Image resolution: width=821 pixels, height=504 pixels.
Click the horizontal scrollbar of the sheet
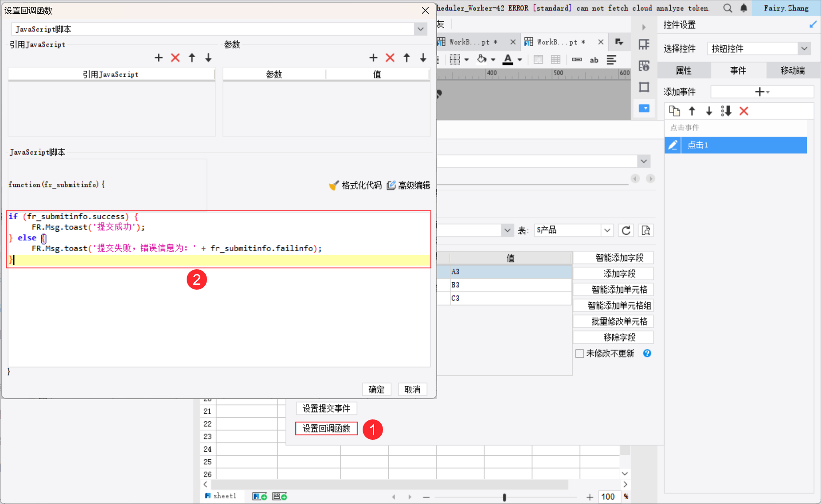[389, 485]
